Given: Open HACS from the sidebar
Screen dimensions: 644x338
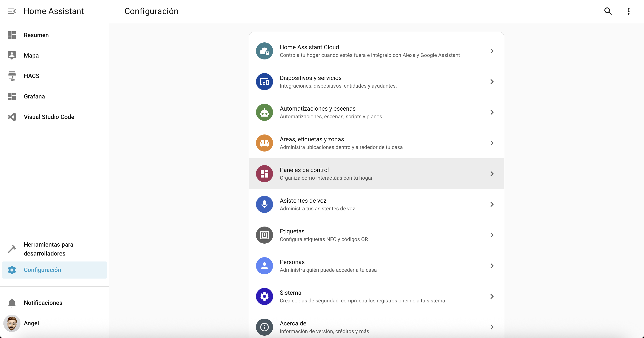Looking at the screenshot, I should click(32, 76).
